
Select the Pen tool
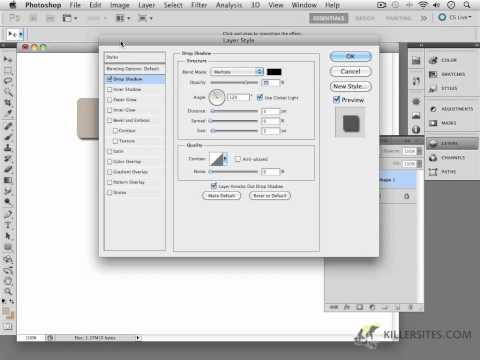tap(7, 214)
